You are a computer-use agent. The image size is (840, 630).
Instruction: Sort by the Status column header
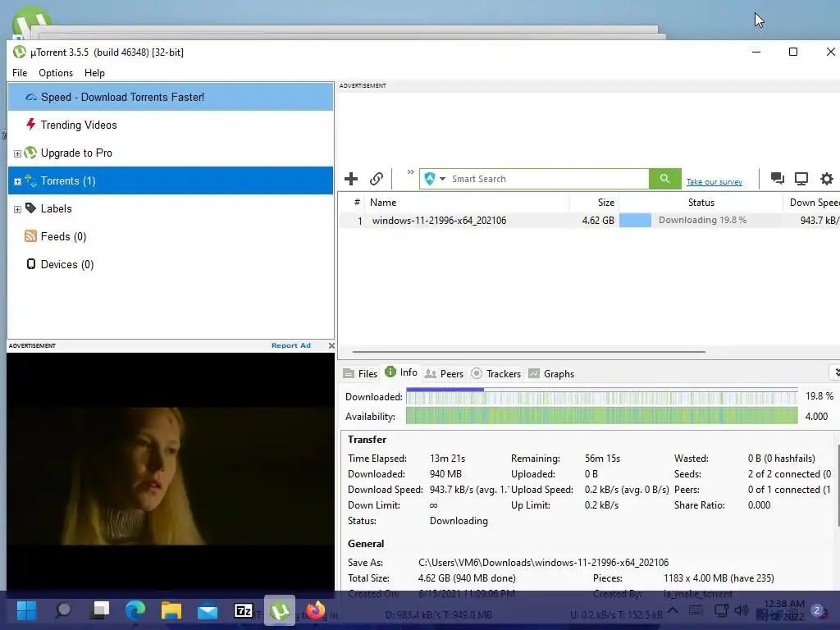(701, 203)
